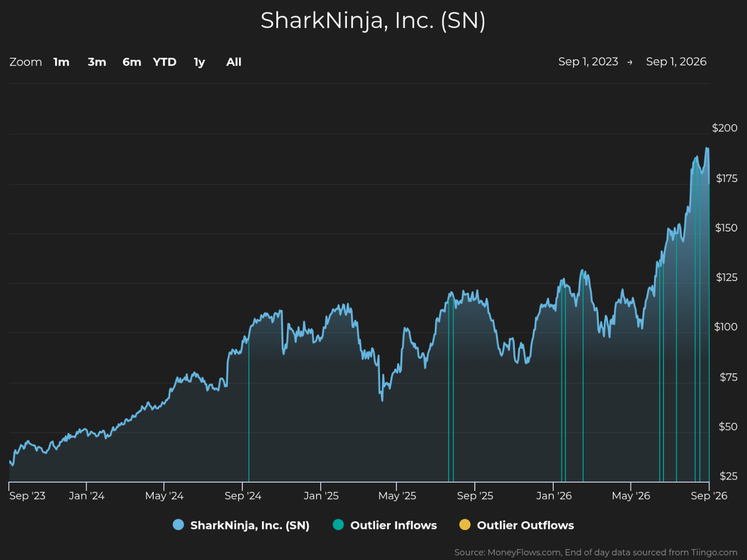This screenshot has height=560, width=747.
Task: Set zoom range to 1m
Action: click(61, 62)
